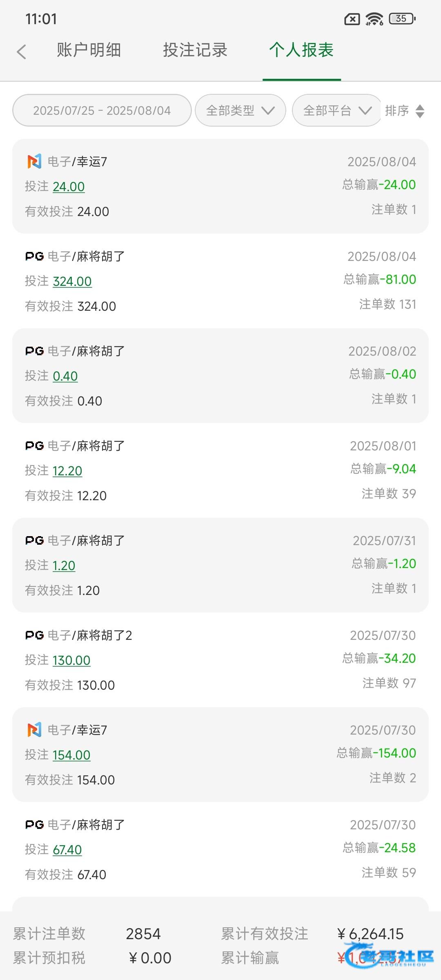The image size is (441, 980).
Task: Tap the PG logo on the 2025/08/04 麻将胡了 entry
Action: point(34,256)
